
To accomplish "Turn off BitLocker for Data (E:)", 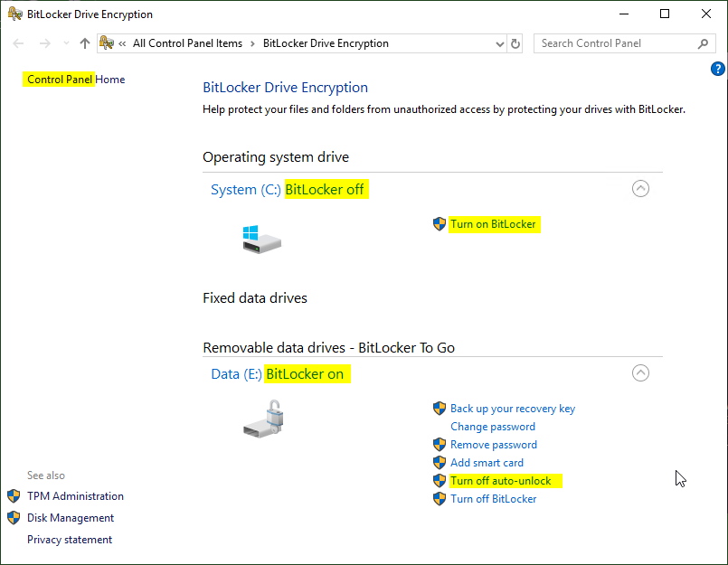I will click(x=494, y=499).
